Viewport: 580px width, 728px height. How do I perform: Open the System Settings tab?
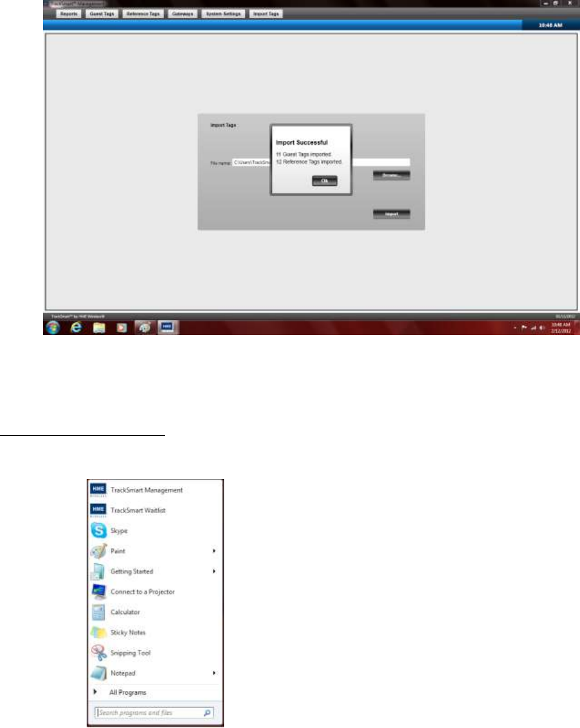[x=224, y=13]
